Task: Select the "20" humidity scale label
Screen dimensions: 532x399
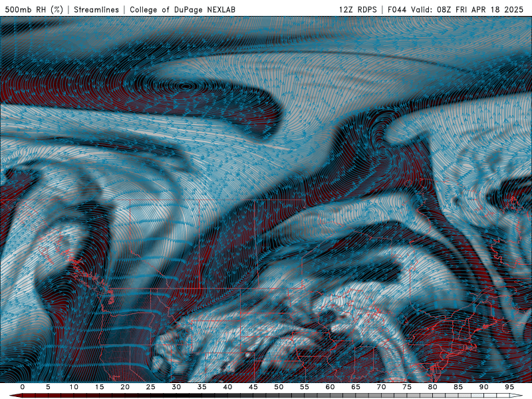Action: point(125,387)
